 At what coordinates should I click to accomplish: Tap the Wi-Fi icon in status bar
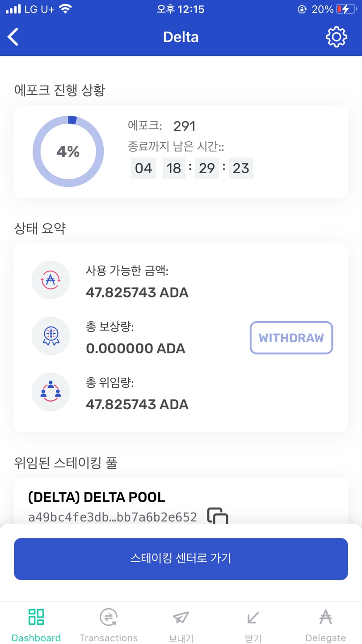click(x=65, y=9)
